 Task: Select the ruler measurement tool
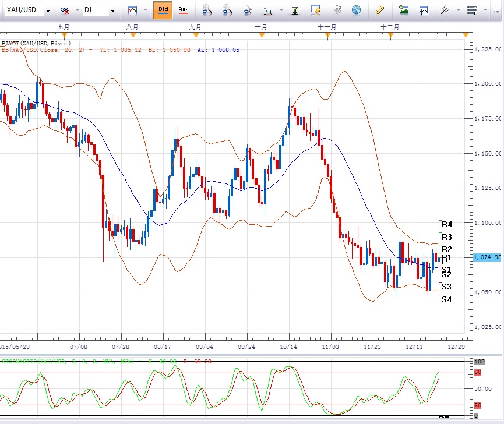pyautogui.click(x=380, y=10)
